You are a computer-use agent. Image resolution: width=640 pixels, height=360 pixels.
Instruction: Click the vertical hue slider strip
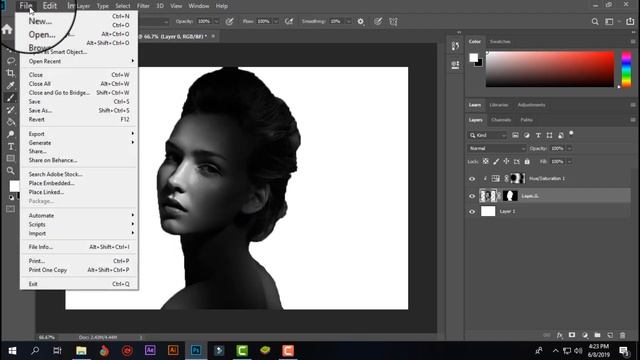[x=626, y=69]
